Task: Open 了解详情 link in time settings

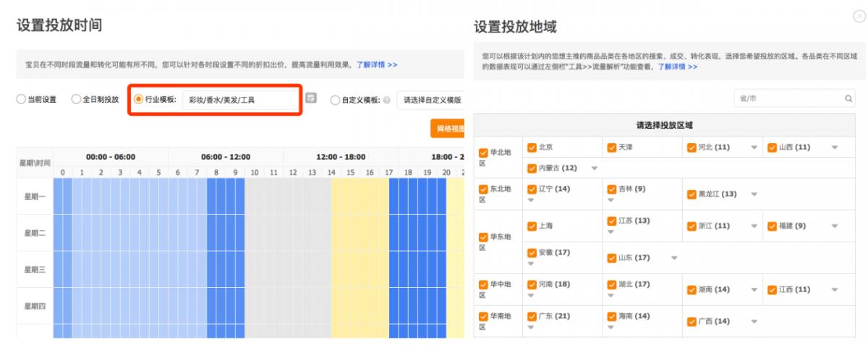Action: (376, 64)
